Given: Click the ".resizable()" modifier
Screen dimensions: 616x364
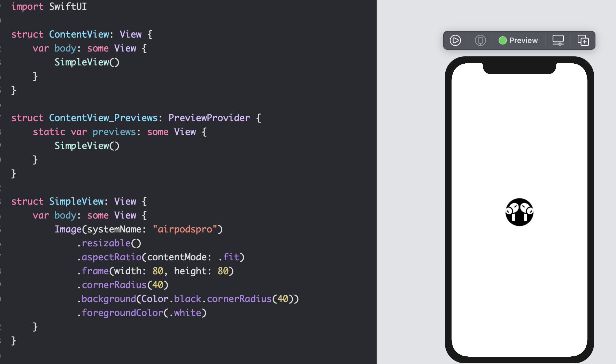Looking at the screenshot, I should [109, 243].
